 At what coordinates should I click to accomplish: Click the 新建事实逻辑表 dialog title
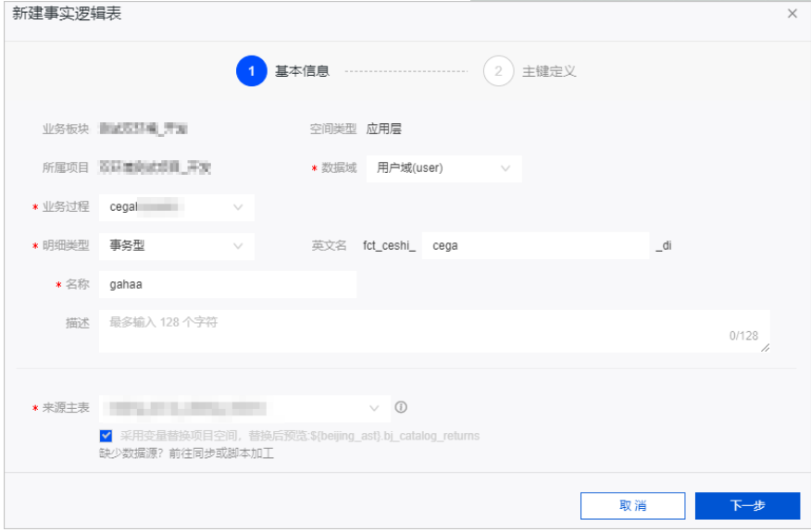point(67,14)
